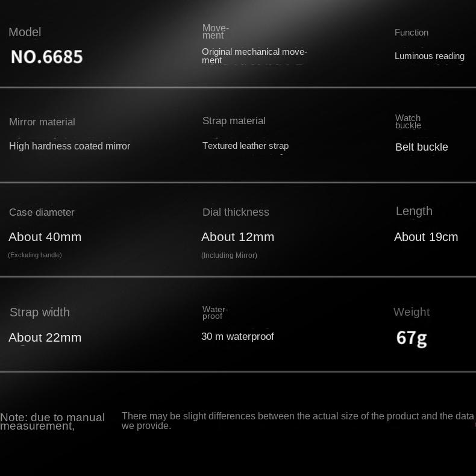The height and width of the screenshot is (476, 476).
Task: Click the Original mechanical movement text
Action: (x=254, y=56)
